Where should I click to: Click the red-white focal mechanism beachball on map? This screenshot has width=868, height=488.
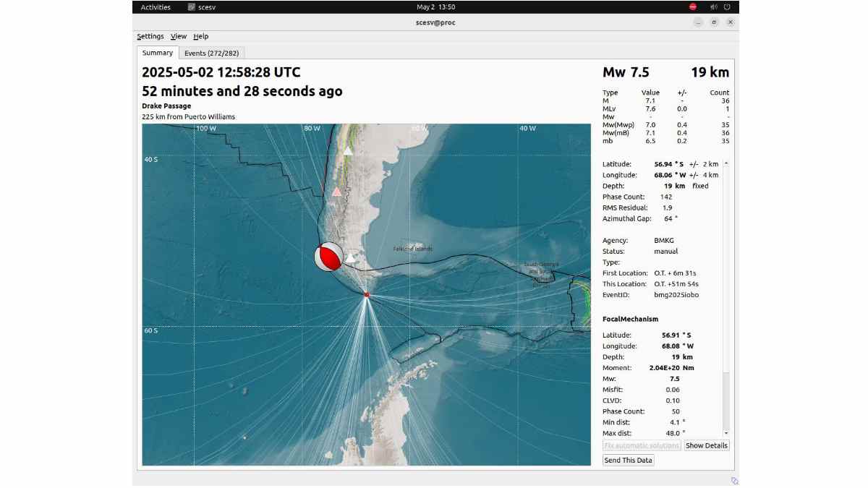click(328, 256)
